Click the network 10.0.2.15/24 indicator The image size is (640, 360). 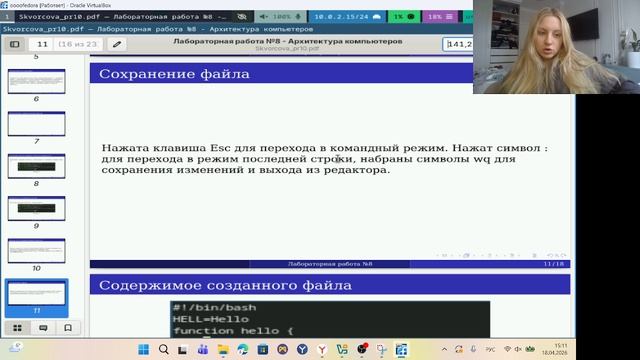(347, 17)
